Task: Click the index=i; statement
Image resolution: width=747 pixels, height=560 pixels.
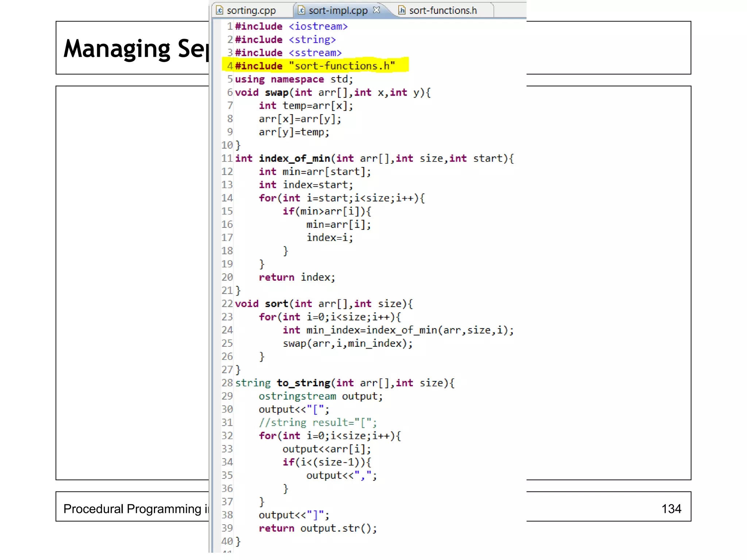Action: point(330,238)
